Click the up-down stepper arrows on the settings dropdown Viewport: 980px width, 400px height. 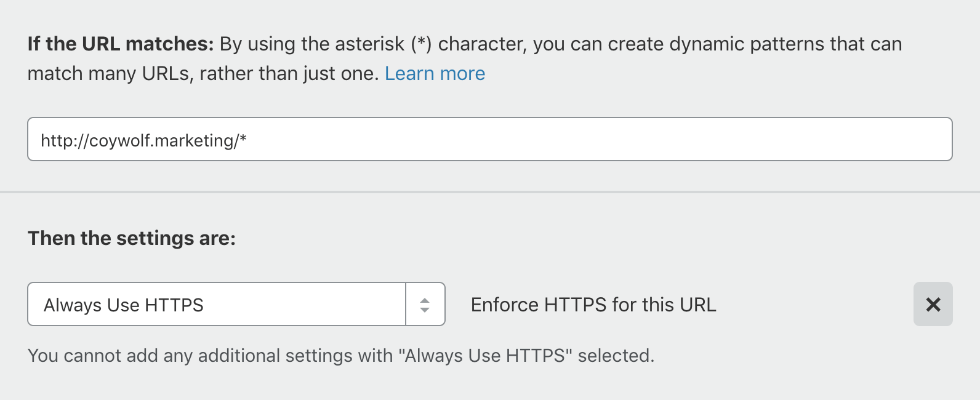click(x=425, y=304)
